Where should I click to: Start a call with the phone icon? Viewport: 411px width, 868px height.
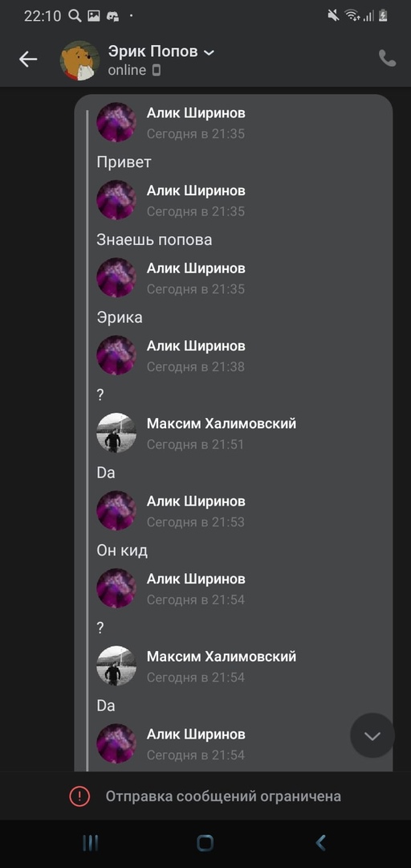pos(387,58)
